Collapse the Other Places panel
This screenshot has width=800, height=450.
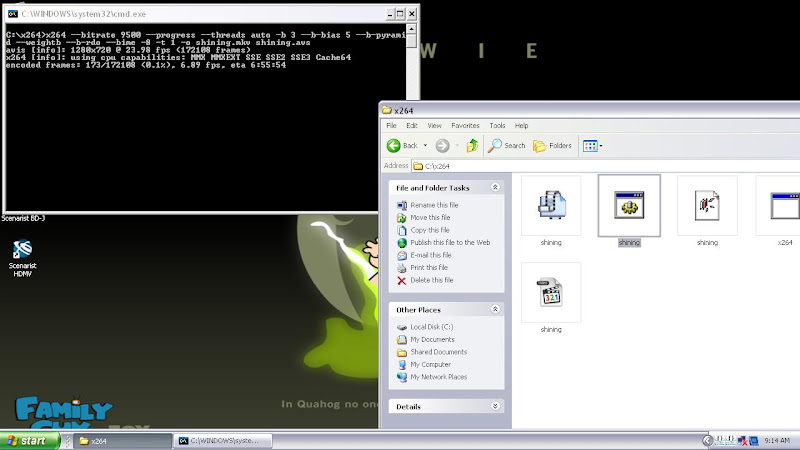(x=495, y=309)
